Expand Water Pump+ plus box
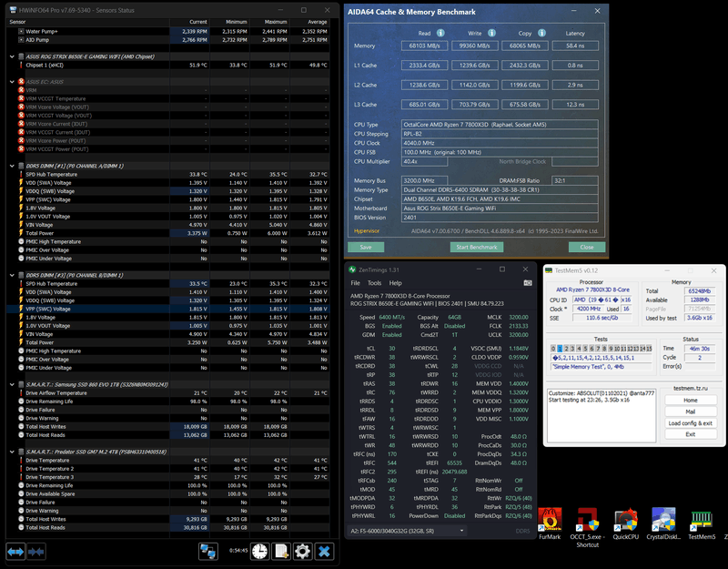The height and width of the screenshot is (569, 728). click(21, 31)
